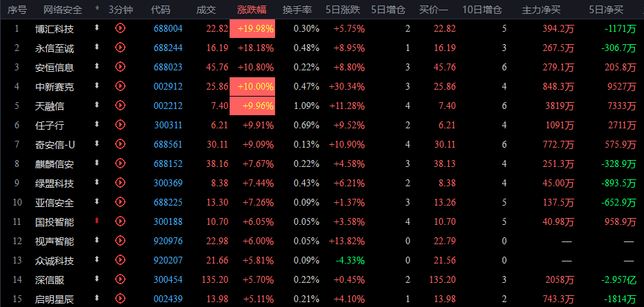Select the 启明星辰 stock name

(x=54, y=299)
